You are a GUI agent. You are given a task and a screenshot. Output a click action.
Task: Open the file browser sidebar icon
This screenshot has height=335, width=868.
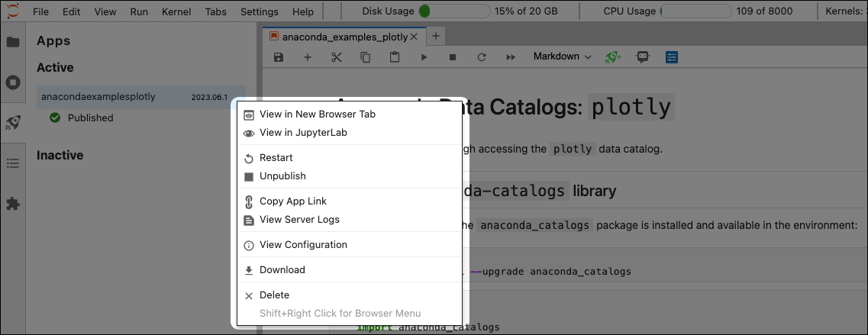[x=12, y=42]
